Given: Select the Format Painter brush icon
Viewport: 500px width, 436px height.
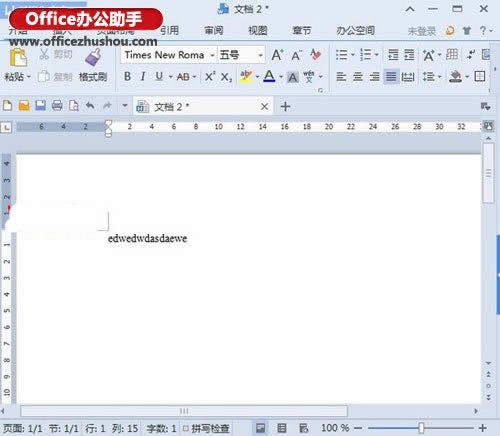Looking at the screenshot, I should point(93,57).
